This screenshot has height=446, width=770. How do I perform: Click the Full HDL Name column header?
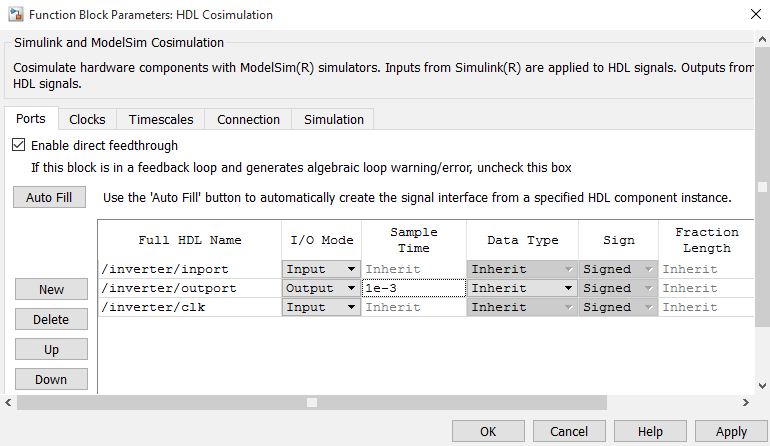[x=190, y=240]
